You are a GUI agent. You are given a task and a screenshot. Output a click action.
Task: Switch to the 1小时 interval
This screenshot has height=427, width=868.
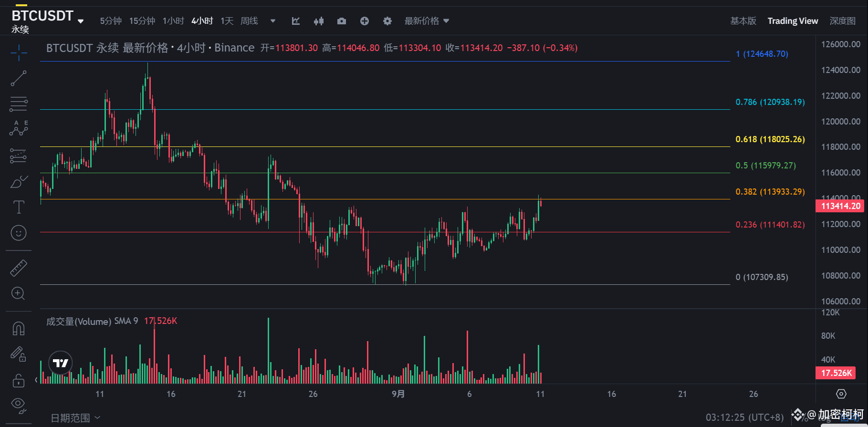pos(173,21)
